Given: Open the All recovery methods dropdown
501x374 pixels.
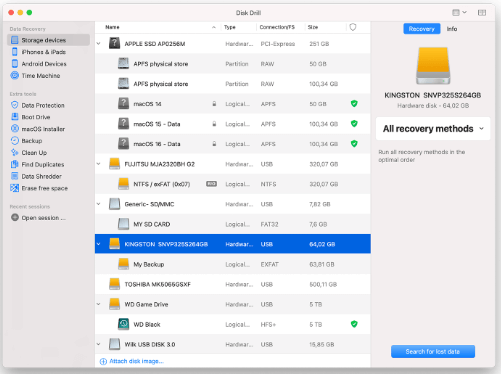Looking at the screenshot, I should (433, 129).
